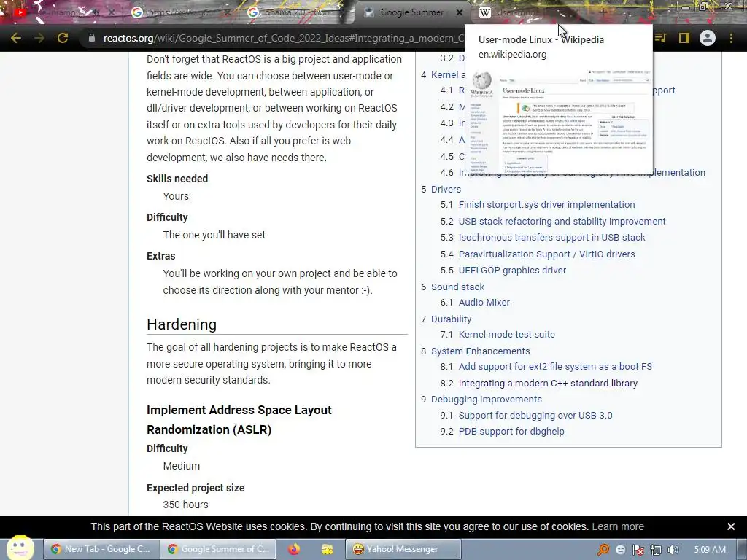The height and width of the screenshot is (560, 747).
Task: Open the media control playlist icon
Action: click(661, 38)
